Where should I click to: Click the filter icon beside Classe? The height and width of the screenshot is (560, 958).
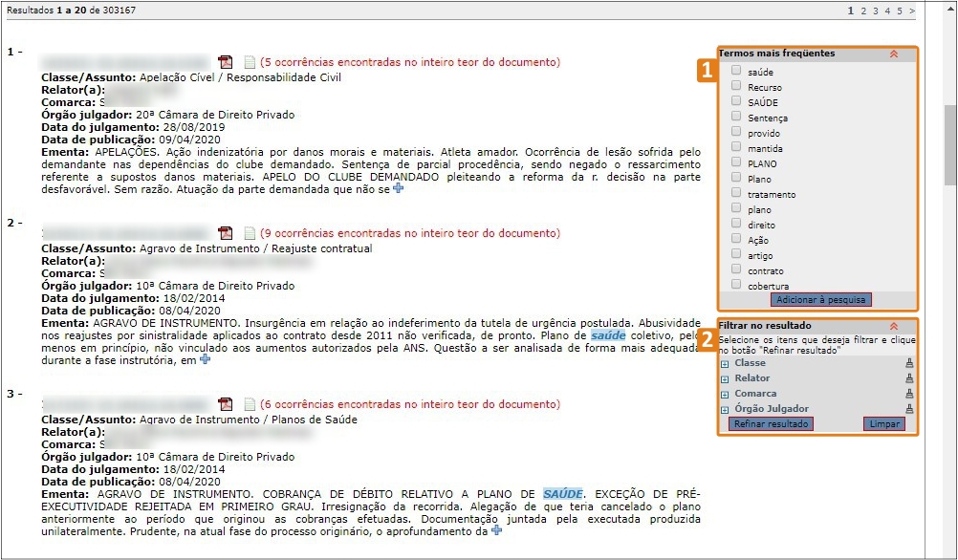pyautogui.click(x=908, y=363)
